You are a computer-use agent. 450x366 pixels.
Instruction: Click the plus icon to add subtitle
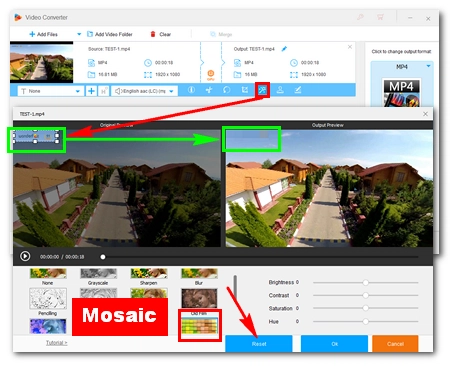click(x=91, y=91)
